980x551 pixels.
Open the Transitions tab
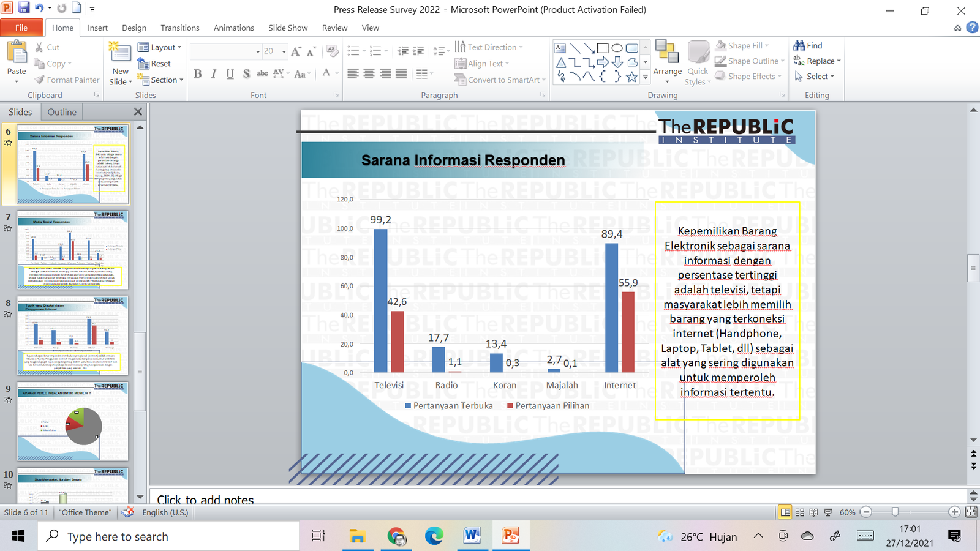coord(180,28)
